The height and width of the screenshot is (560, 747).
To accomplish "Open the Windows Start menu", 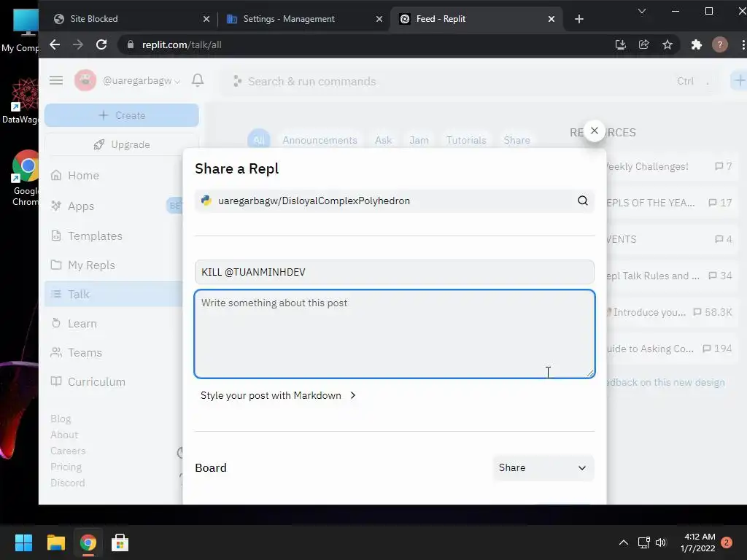I will (x=23, y=542).
